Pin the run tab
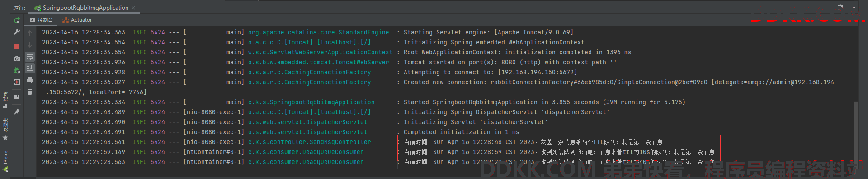 (17, 111)
